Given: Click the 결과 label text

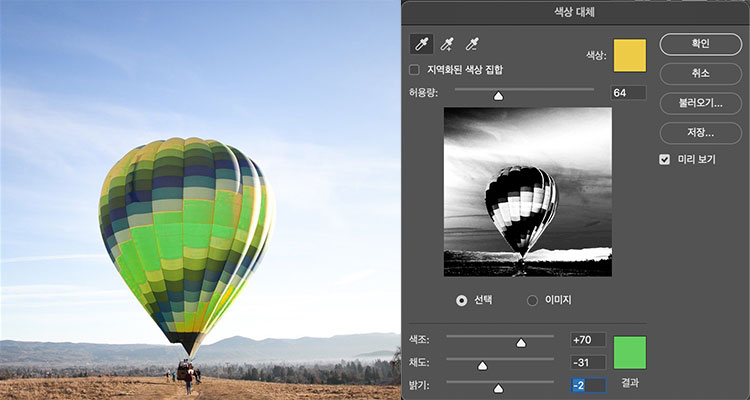Looking at the screenshot, I should point(630,383).
